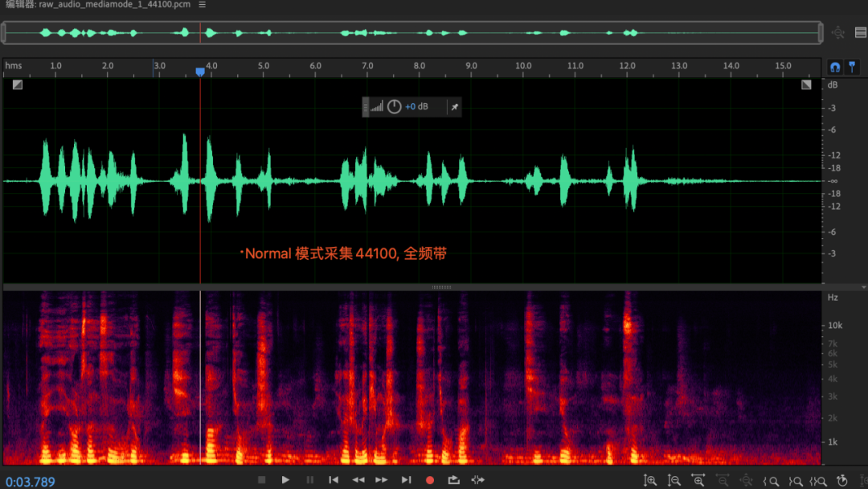Toggle the blue marker pin beside the ruler

pyautogui.click(x=853, y=66)
